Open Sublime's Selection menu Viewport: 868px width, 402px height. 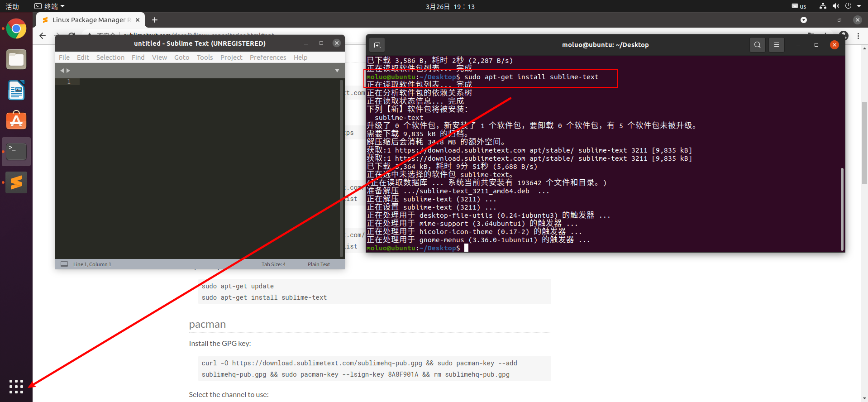[x=110, y=57]
